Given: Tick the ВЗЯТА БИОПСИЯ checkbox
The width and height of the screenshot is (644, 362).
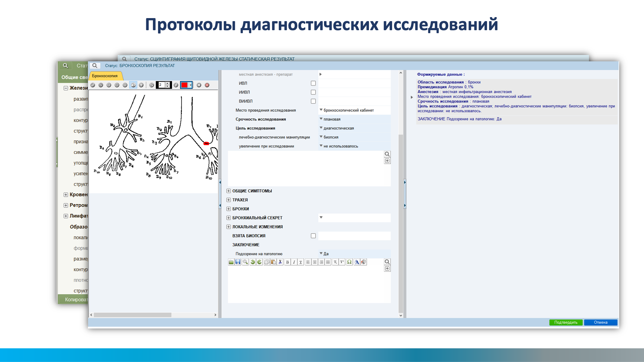Looking at the screenshot, I should click(x=313, y=236).
